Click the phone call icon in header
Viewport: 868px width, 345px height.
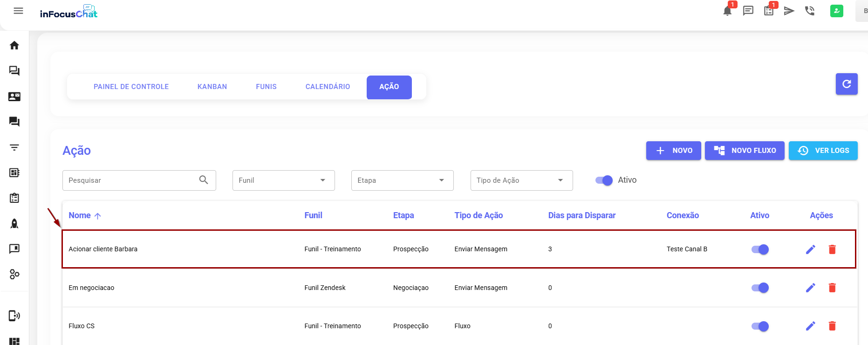(x=810, y=11)
